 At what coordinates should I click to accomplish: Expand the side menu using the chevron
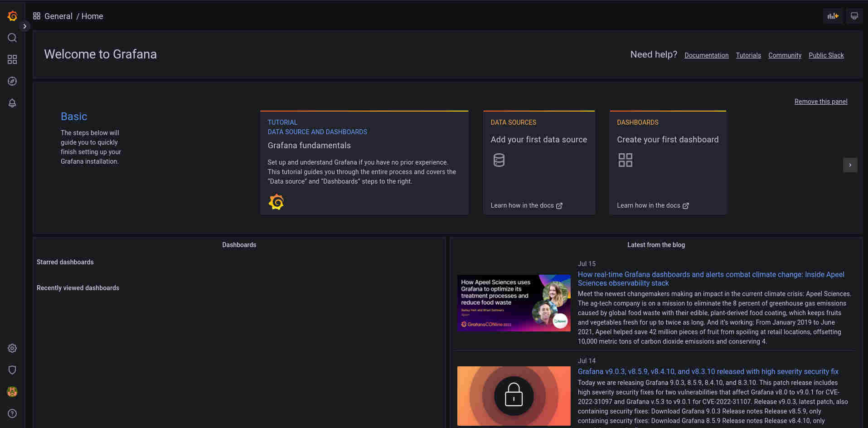click(x=24, y=26)
